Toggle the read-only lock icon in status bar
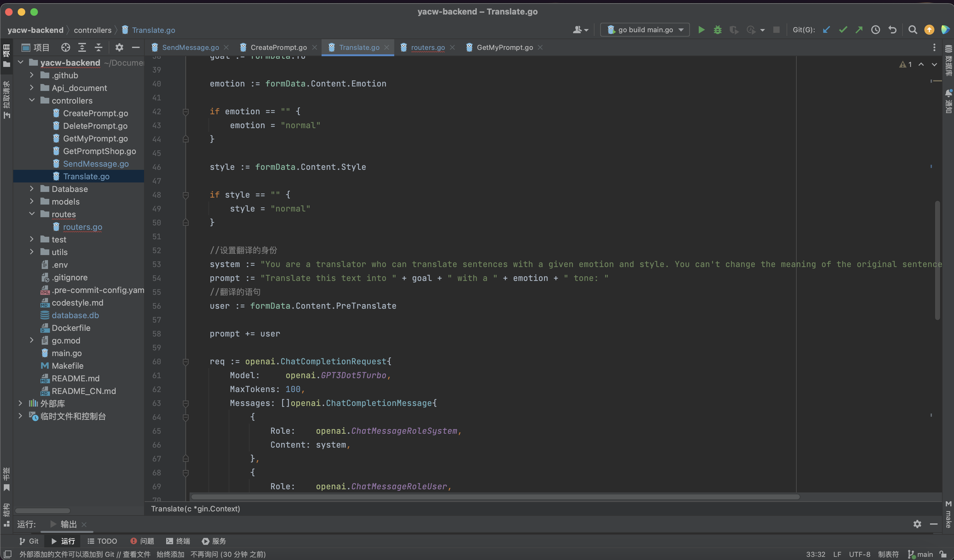The width and height of the screenshot is (954, 560). (943, 554)
